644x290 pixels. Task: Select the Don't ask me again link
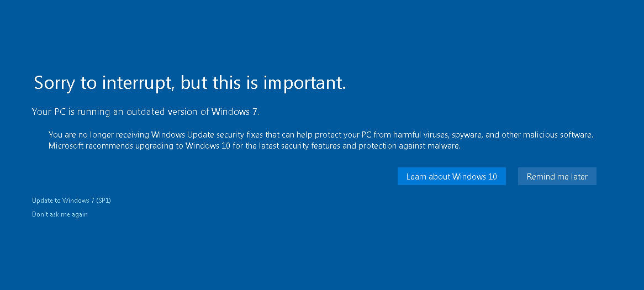tap(60, 214)
